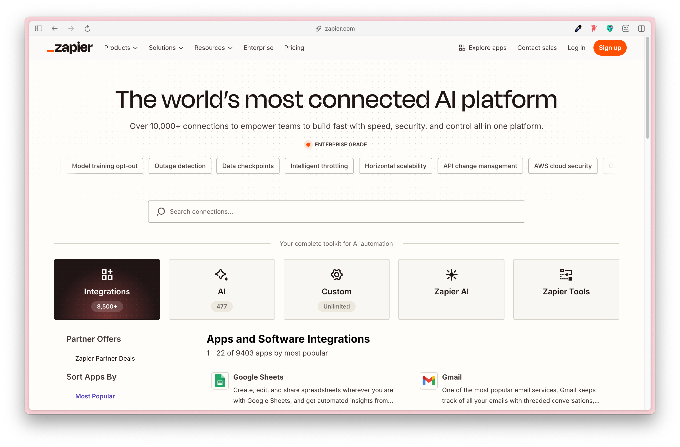Click the Explore apps link

483,48
